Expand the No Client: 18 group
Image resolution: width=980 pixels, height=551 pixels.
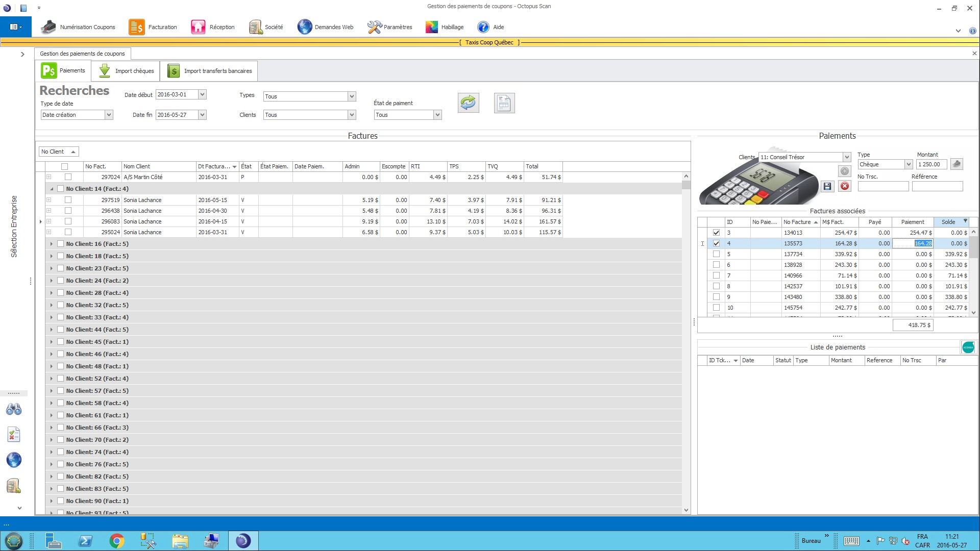pyautogui.click(x=52, y=256)
